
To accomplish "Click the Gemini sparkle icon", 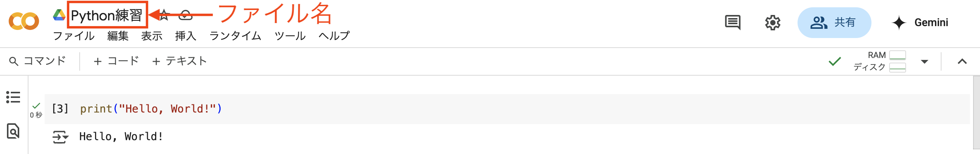I will point(899,23).
